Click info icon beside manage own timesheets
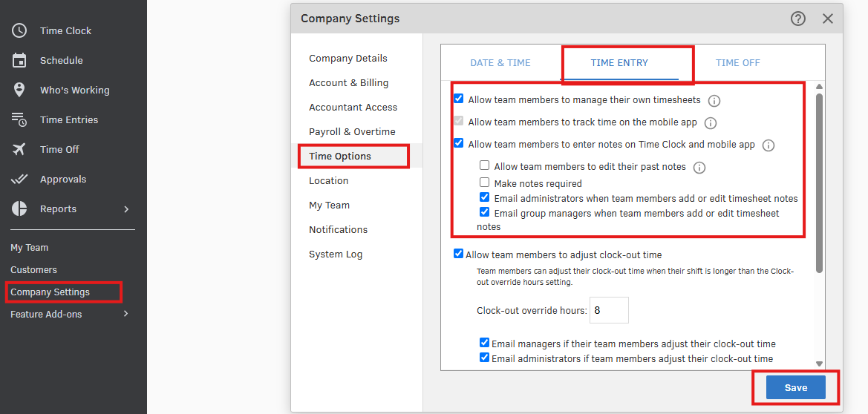 click(x=714, y=100)
